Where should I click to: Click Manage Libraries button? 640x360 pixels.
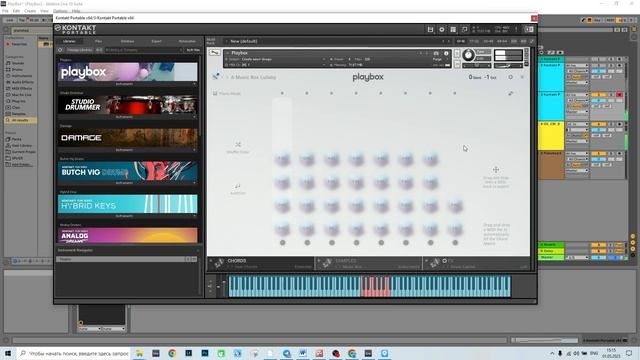point(80,50)
